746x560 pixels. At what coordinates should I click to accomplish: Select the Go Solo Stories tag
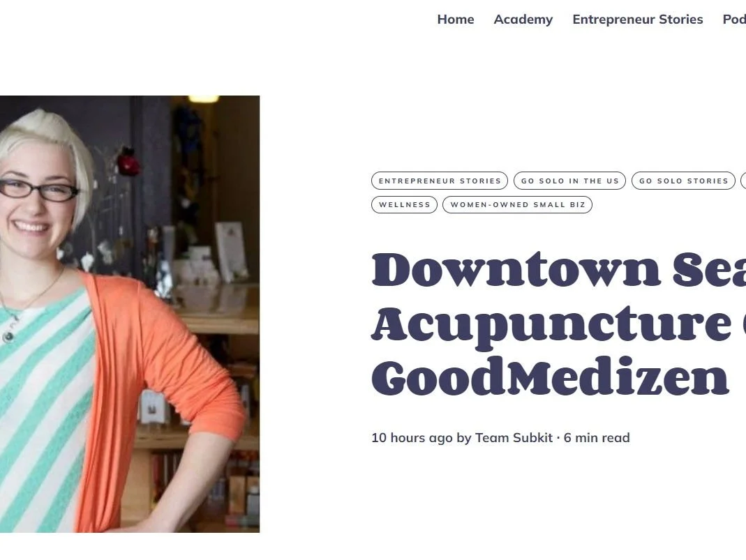pos(683,181)
